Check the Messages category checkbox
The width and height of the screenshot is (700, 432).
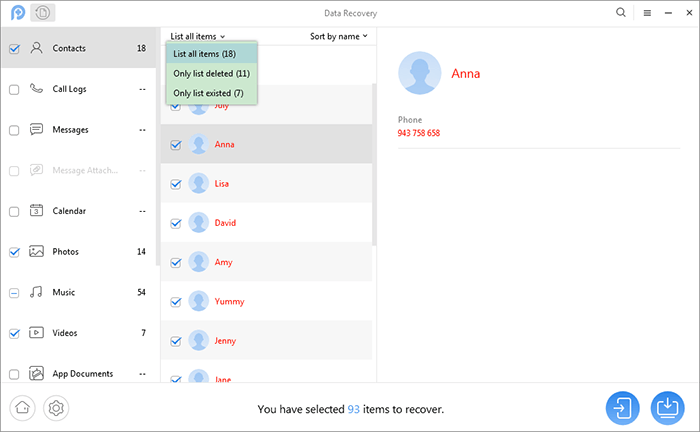[x=14, y=130]
